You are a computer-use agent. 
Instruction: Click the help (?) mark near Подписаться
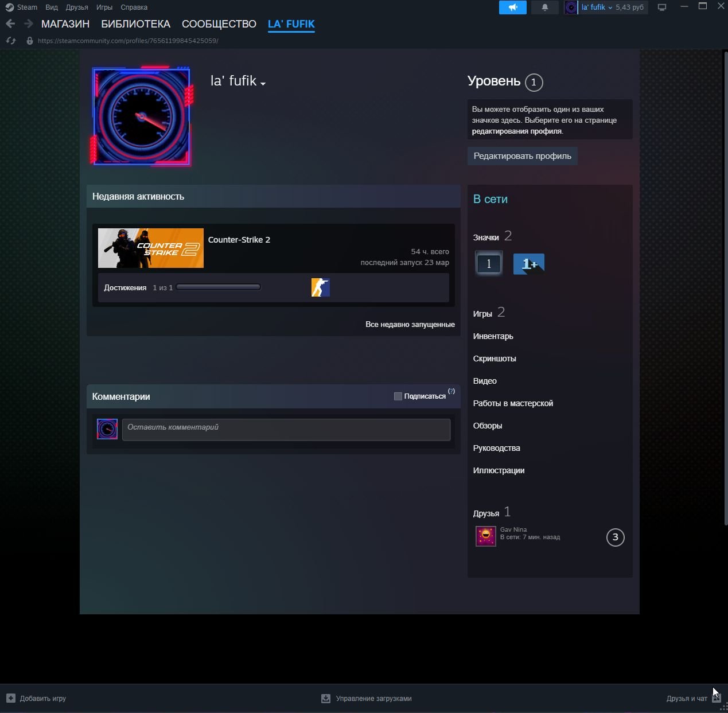(451, 391)
